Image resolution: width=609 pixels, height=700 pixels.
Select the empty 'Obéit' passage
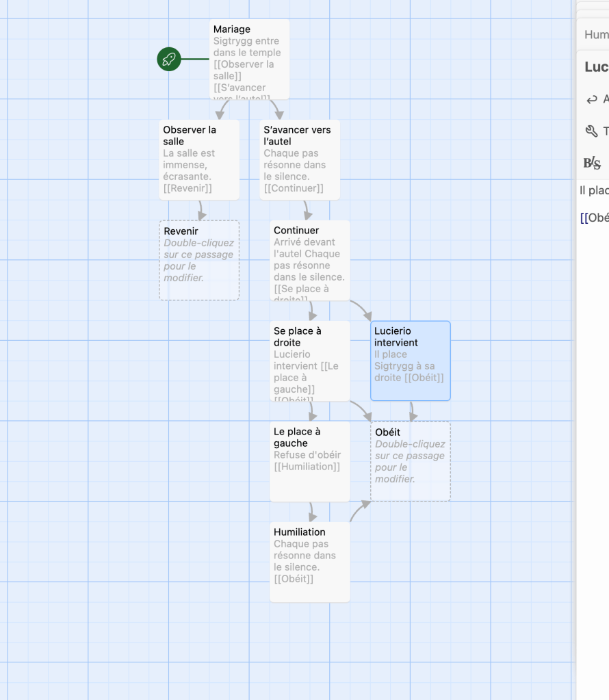tap(411, 461)
